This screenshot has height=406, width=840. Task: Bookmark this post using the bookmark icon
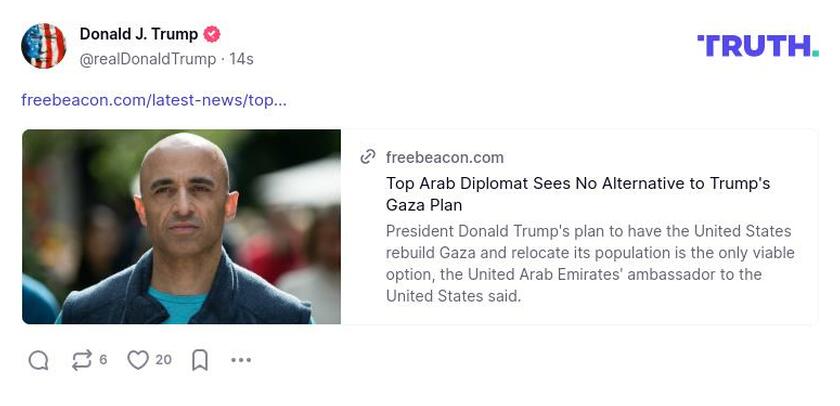(x=200, y=360)
